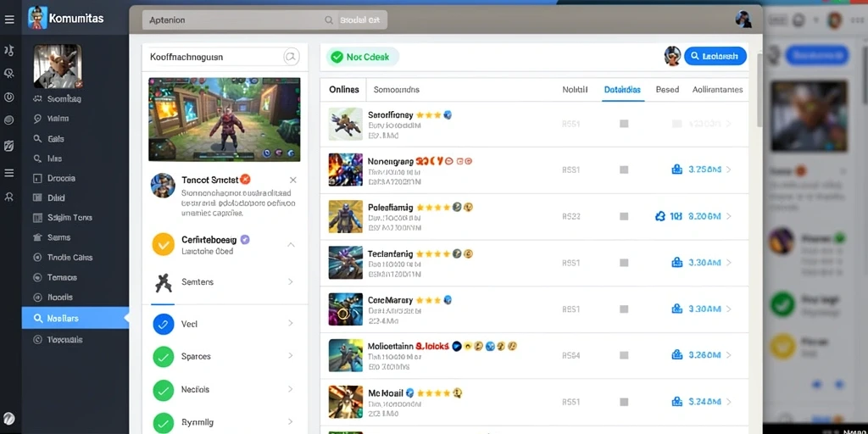Open Noefiars in the sidebar

coord(75,319)
